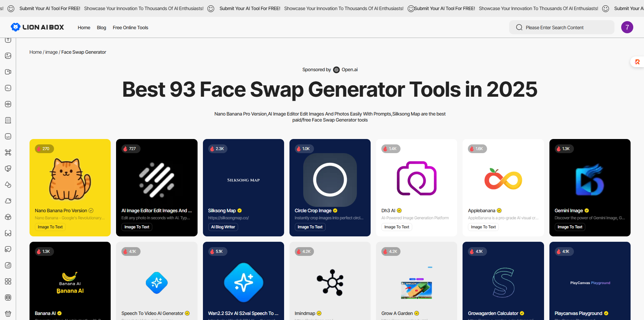This screenshot has height=320, width=644.
Task: Open the Blog menu item
Action: click(x=101, y=28)
